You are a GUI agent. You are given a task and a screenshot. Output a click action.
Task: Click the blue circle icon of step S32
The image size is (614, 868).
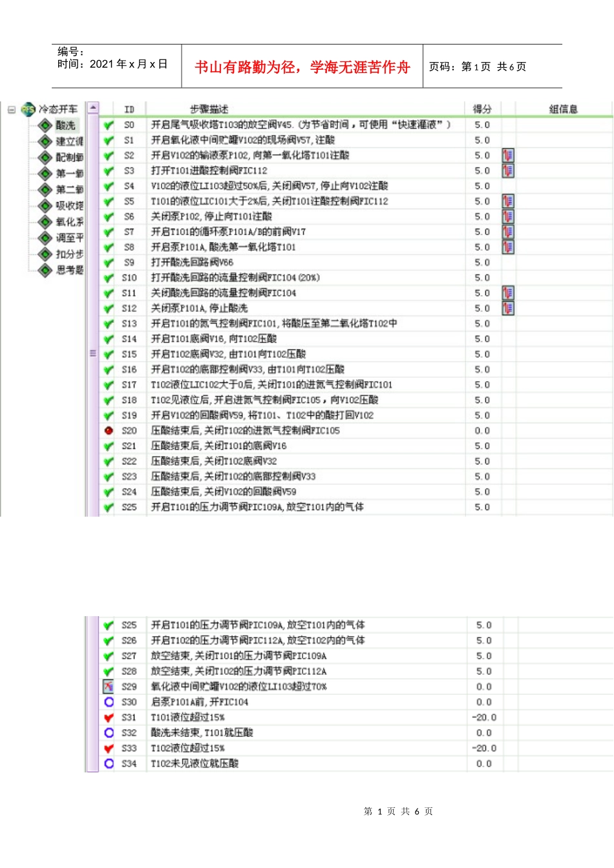(x=109, y=733)
